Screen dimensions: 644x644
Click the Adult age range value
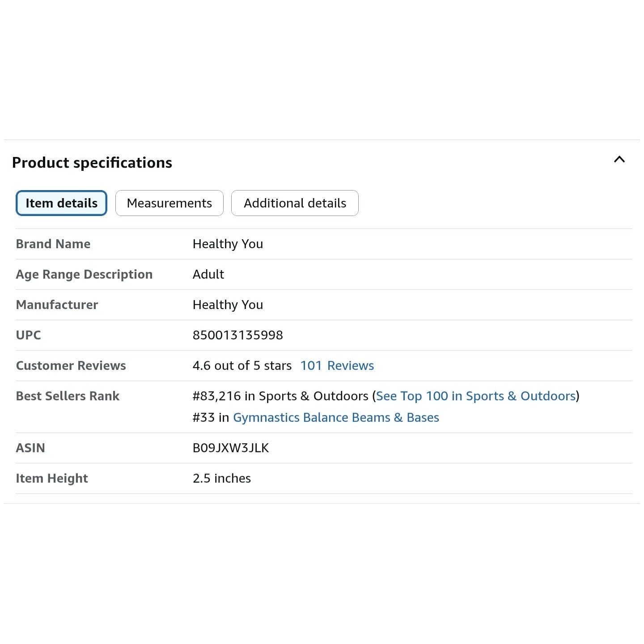pos(208,274)
